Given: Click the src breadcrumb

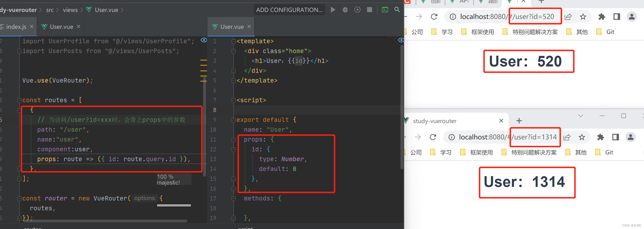Looking at the screenshot, I should tap(50, 10).
